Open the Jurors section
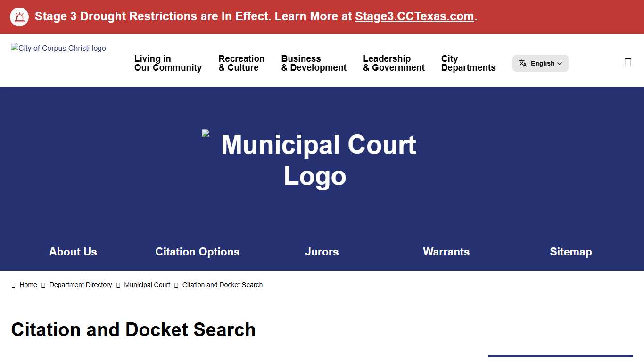 click(322, 252)
